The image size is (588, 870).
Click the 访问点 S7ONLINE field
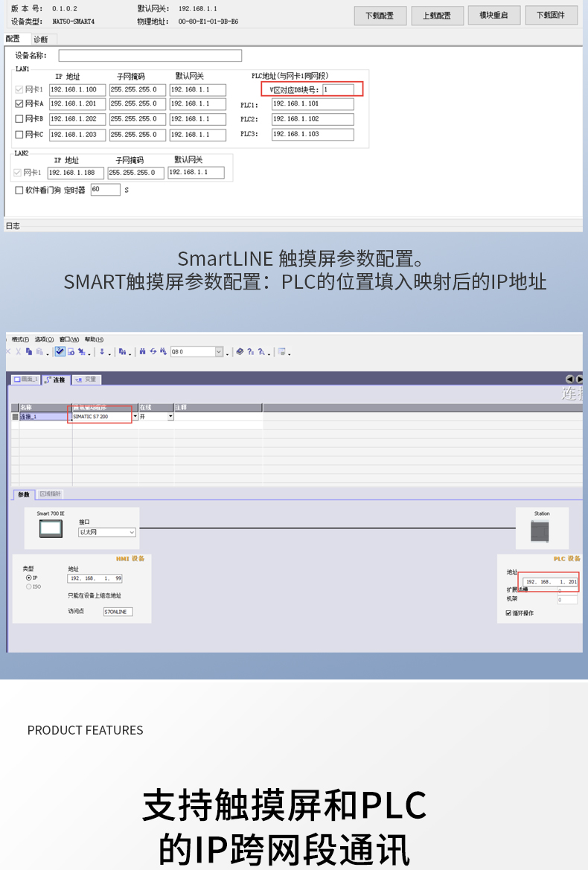point(118,612)
